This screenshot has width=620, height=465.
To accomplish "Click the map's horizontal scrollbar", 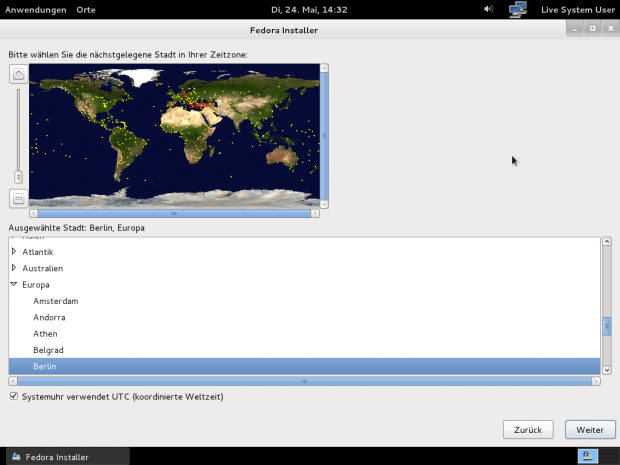I will (175, 213).
